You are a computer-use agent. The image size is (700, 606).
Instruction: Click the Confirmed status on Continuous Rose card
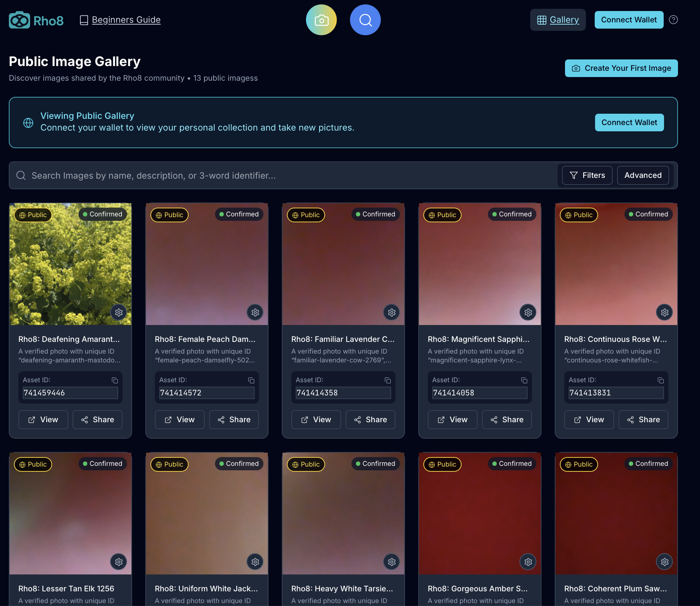[x=649, y=214]
